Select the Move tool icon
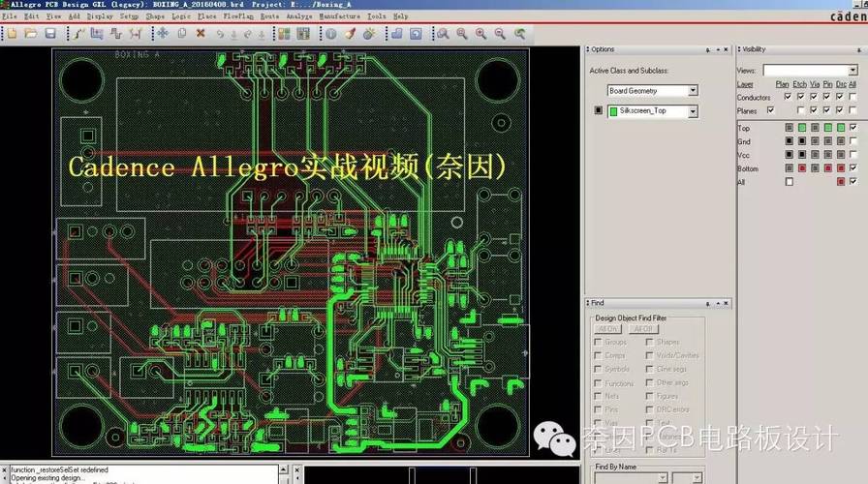The height and width of the screenshot is (484, 868). [x=162, y=34]
